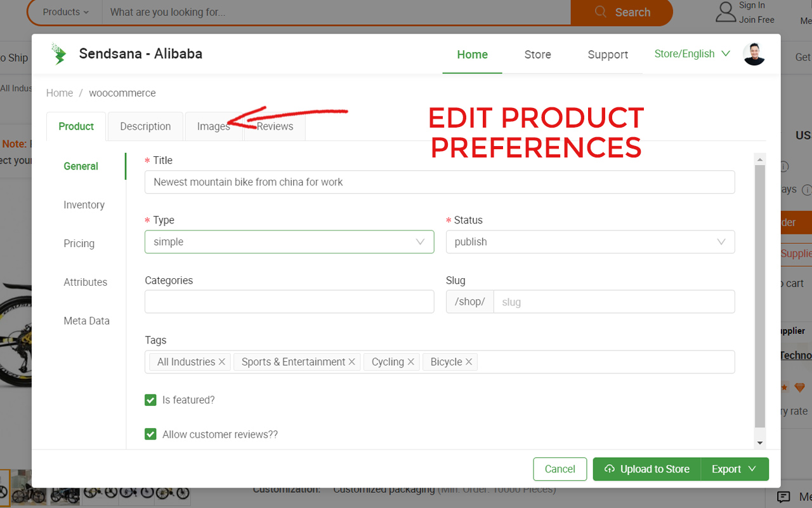
Task: Remove the All Industries tag
Action: coord(222,362)
